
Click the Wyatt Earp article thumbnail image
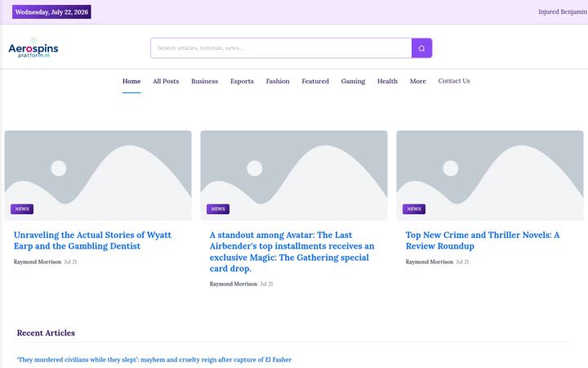(98, 175)
